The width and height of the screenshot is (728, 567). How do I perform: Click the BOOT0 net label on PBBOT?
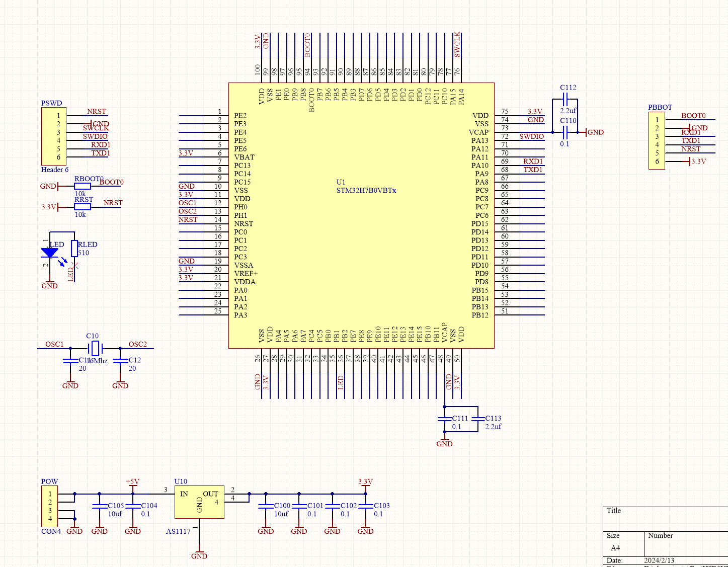tap(693, 115)
